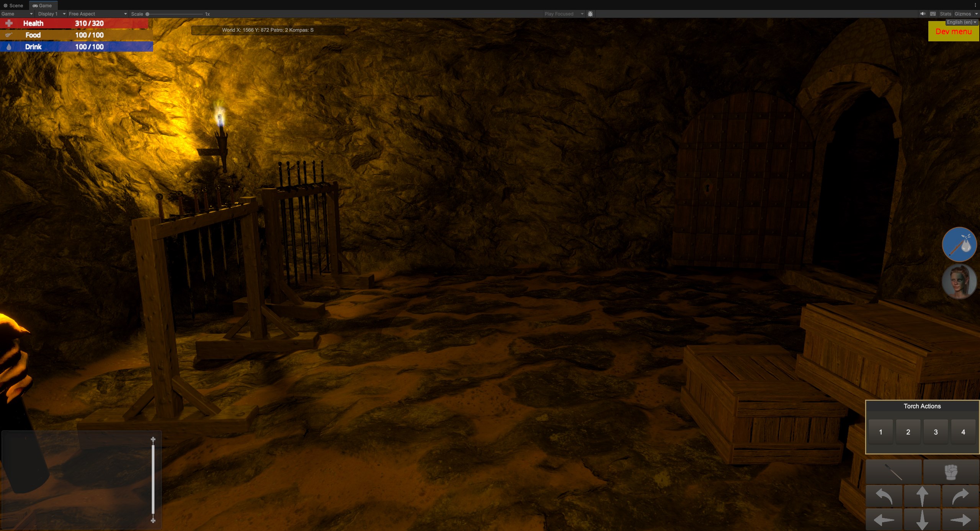Click the Scale slider handle
Viewport: 980px width, 531px height.
coord(147,14)
